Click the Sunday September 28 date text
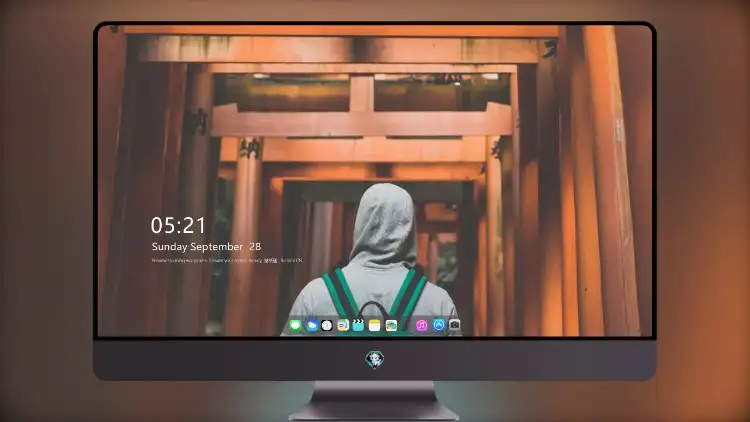Image resolution: width=750 pixels, height=422 pixels. click(x=206, y=247)
